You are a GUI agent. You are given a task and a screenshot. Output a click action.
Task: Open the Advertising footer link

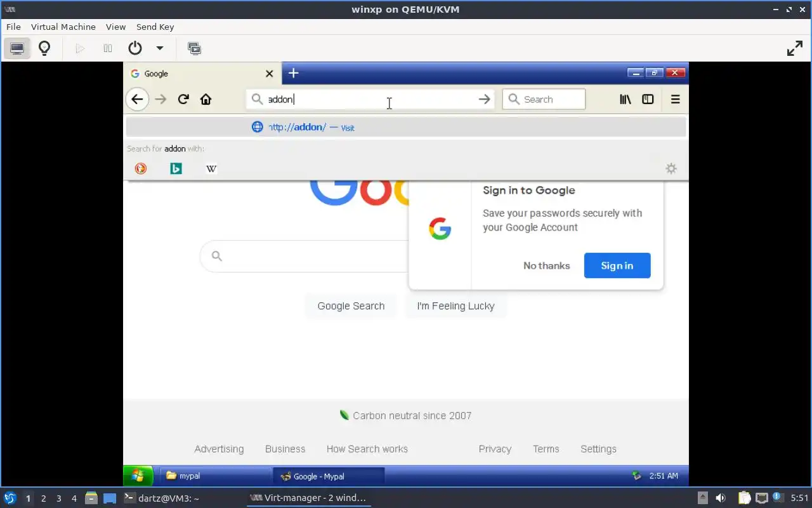219,449
